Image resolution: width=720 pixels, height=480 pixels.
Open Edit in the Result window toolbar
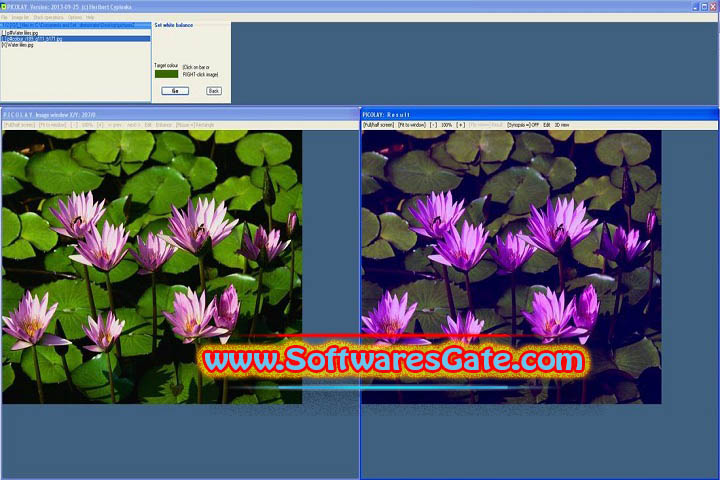(546, 125)
